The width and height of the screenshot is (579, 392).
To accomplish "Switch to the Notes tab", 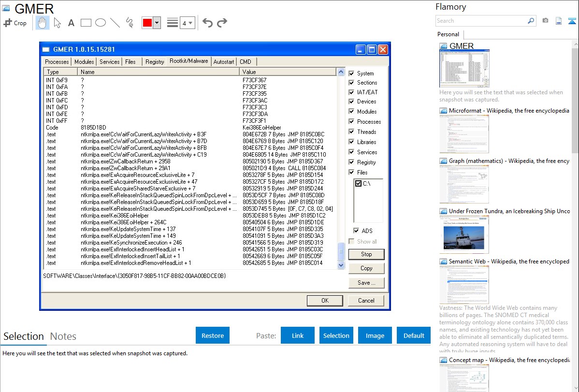I will [63, 336].
